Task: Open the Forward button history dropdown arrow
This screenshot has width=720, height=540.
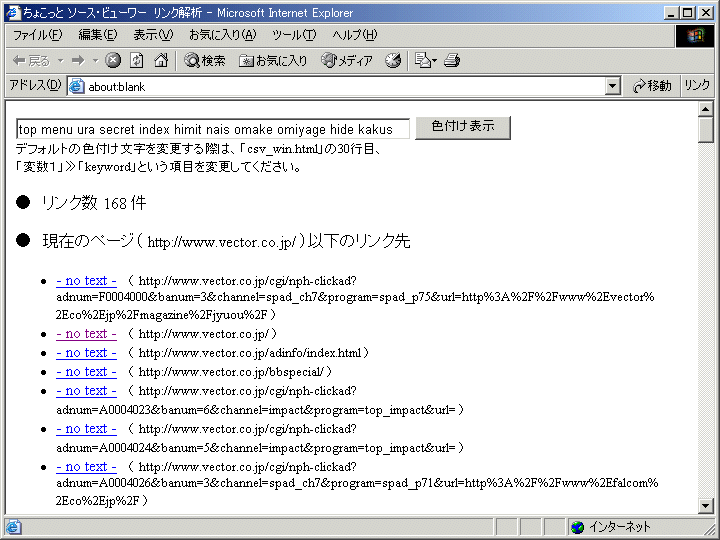Action: [x=96, y=61]
